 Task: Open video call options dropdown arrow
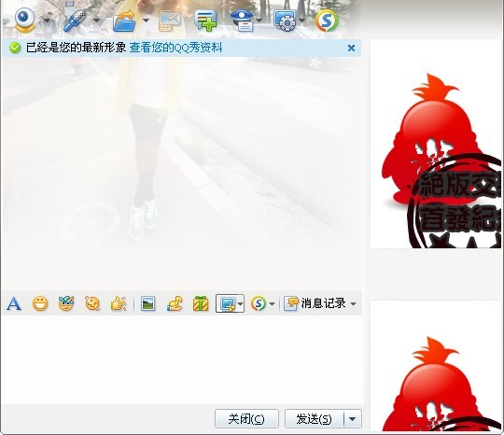pos(47,21)
